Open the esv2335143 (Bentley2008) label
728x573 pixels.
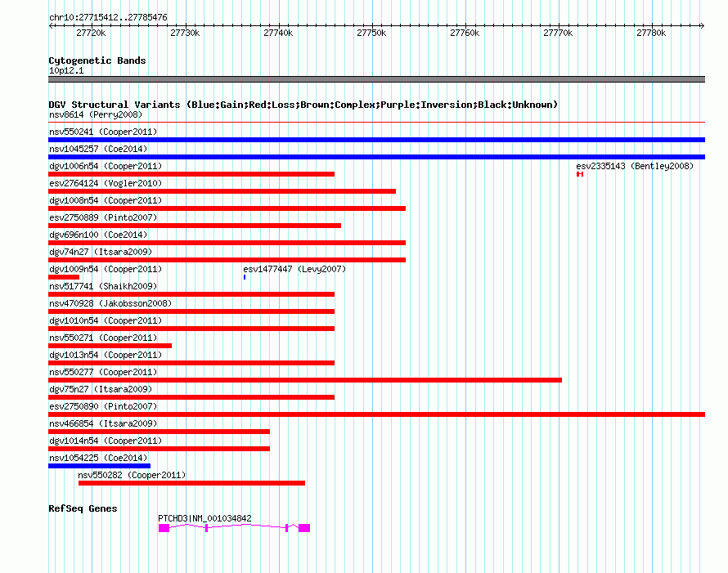[x=635, y=166]
